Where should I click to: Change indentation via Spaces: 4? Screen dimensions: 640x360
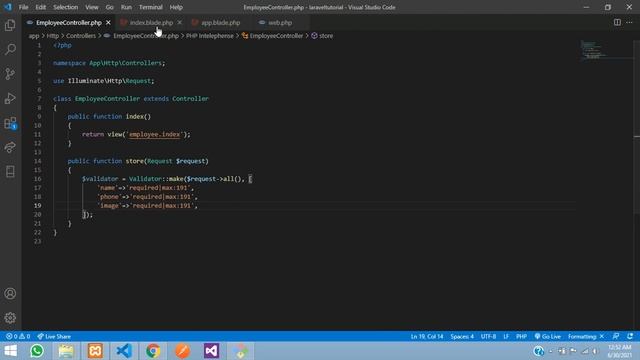pos(462,336)
